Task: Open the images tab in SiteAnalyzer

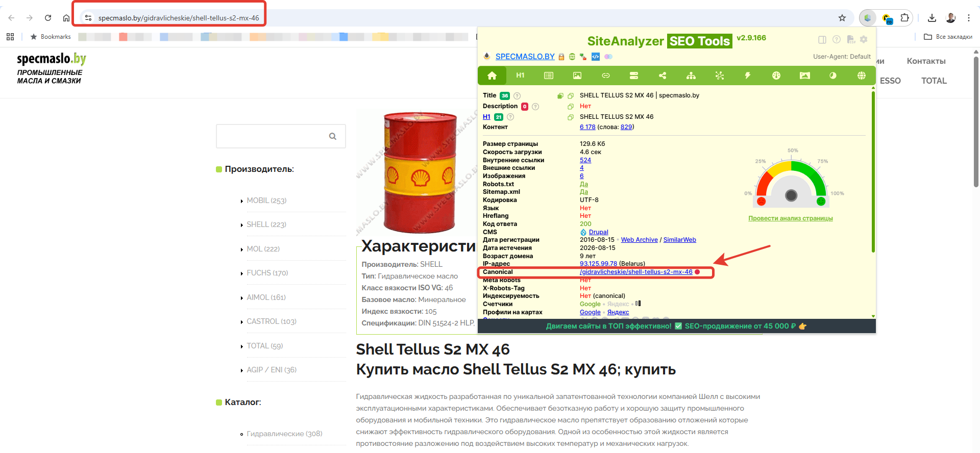Action: pyautogui.click(x=577, y=75)
